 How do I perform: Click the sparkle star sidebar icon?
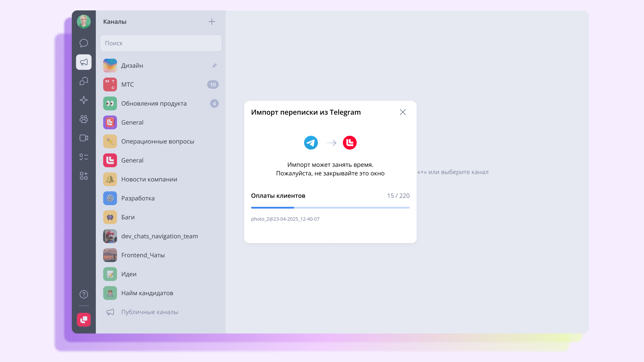84,100
